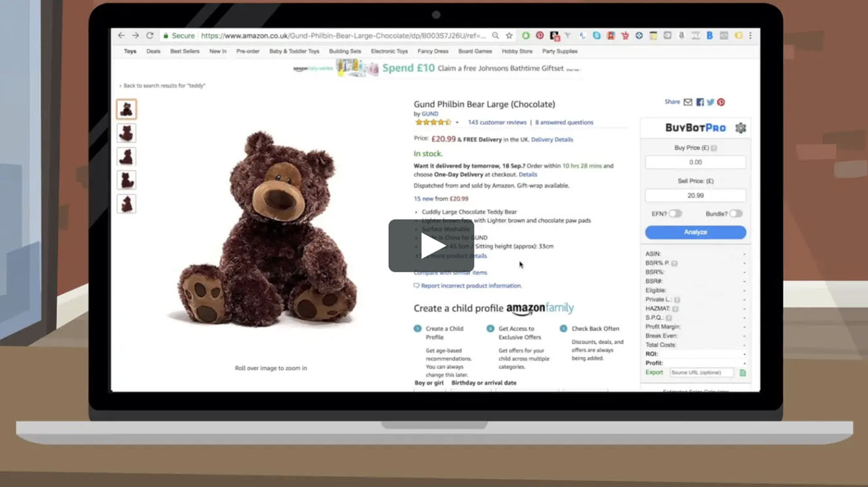Select the fourth teddy bear thumbnail

tap(127, 180)
